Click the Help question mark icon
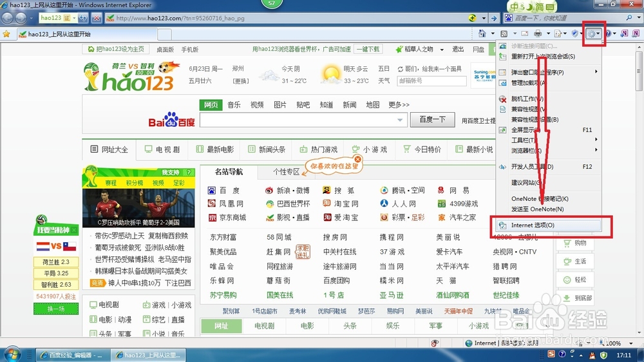The width and height of the screenshot is (644, 362). pyautogui.click(x=608, y=33)
